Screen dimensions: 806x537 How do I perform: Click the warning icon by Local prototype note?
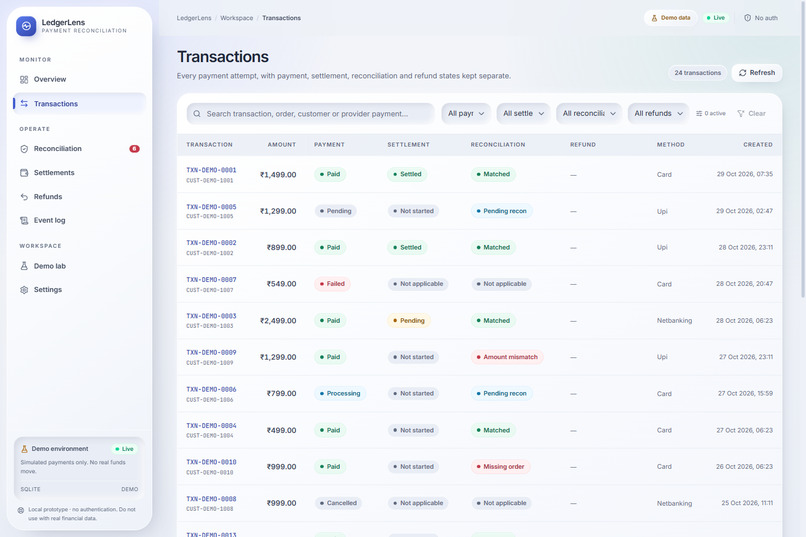point(21,510)
